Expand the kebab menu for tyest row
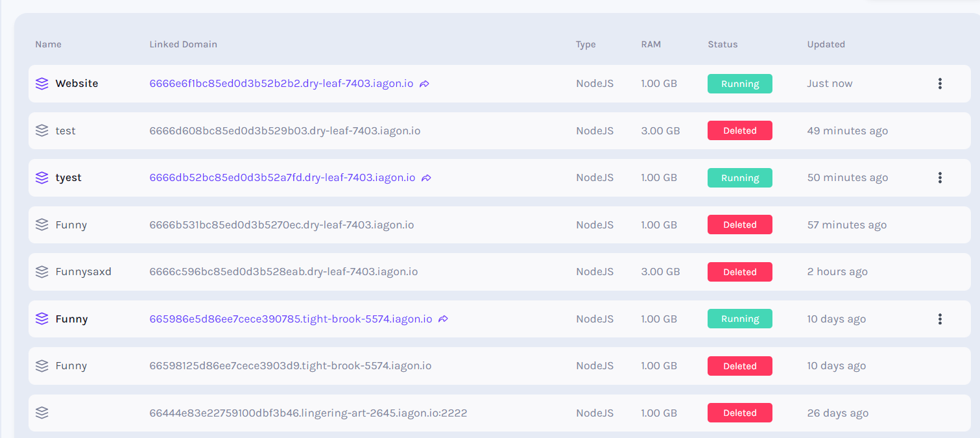This screenshot has width=980, height=438. pyautogui.click(x=940, y=178)
